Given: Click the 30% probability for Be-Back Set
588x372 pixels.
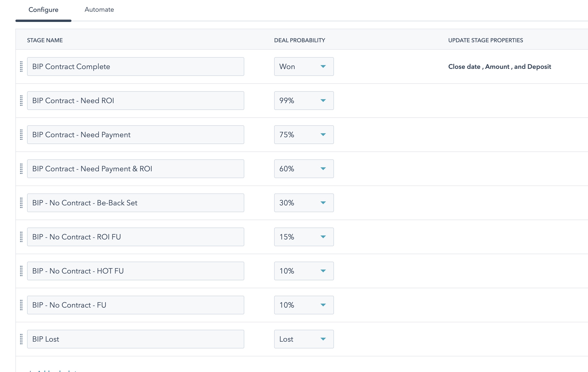Looking at the screenshot, I should 304,203.
